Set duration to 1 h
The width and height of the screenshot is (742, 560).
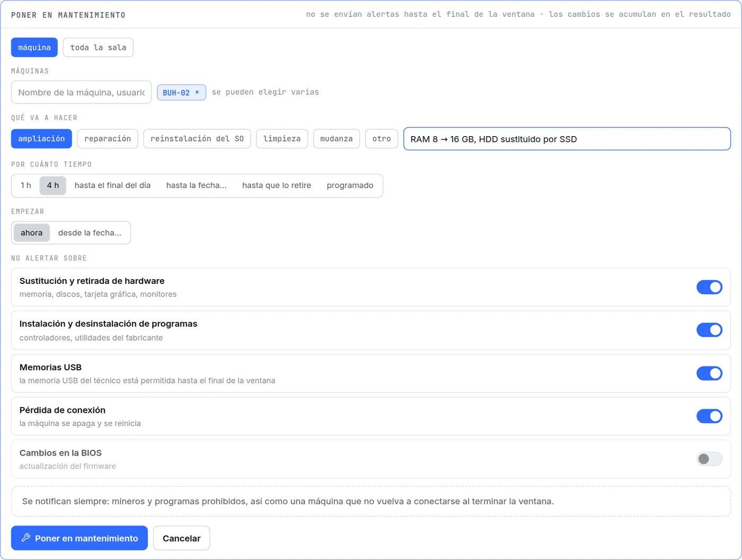(26, 185)
